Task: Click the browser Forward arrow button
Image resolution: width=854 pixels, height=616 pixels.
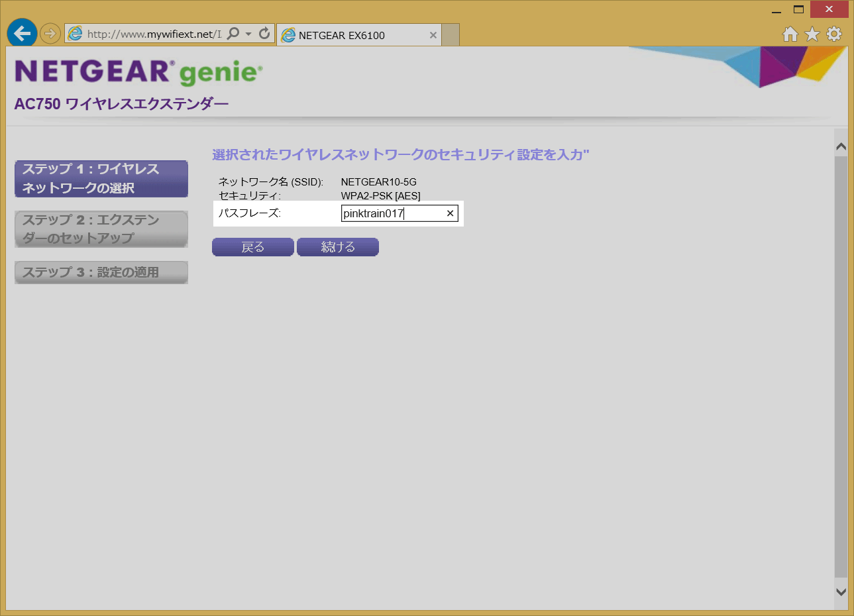Action: [x=50, y=33]
